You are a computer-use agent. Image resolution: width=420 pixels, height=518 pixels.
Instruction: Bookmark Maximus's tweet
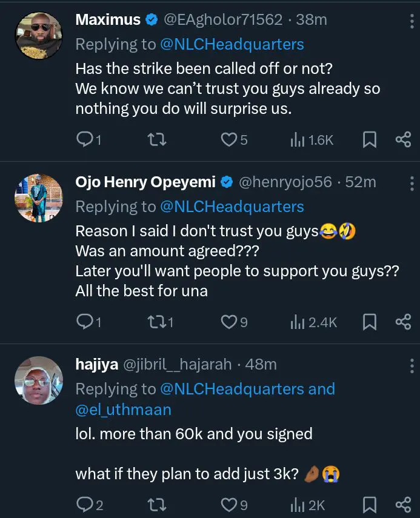coord(370,140)
